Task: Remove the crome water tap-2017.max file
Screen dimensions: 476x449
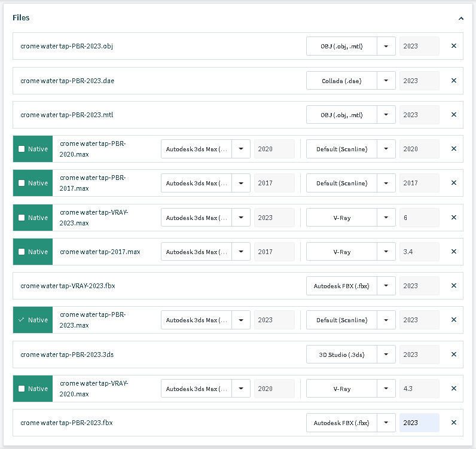Action: pos(453,252)
